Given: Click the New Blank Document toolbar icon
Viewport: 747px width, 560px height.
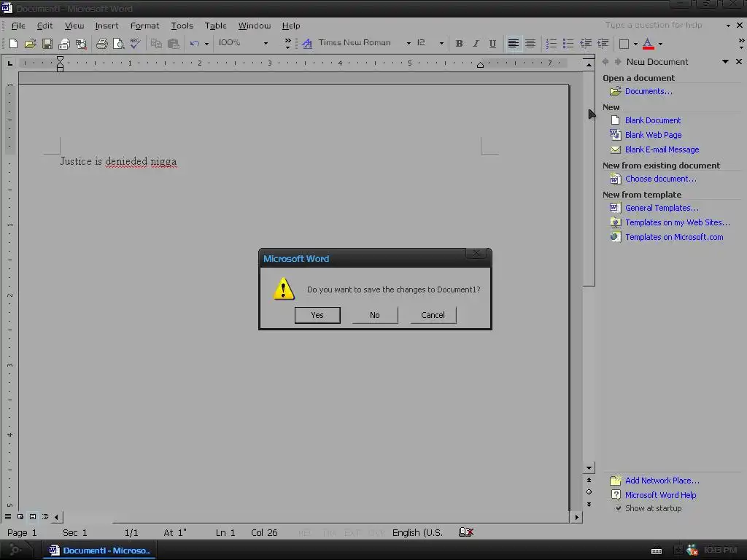Looking at the screenshot, I should (x=13, y=44).
